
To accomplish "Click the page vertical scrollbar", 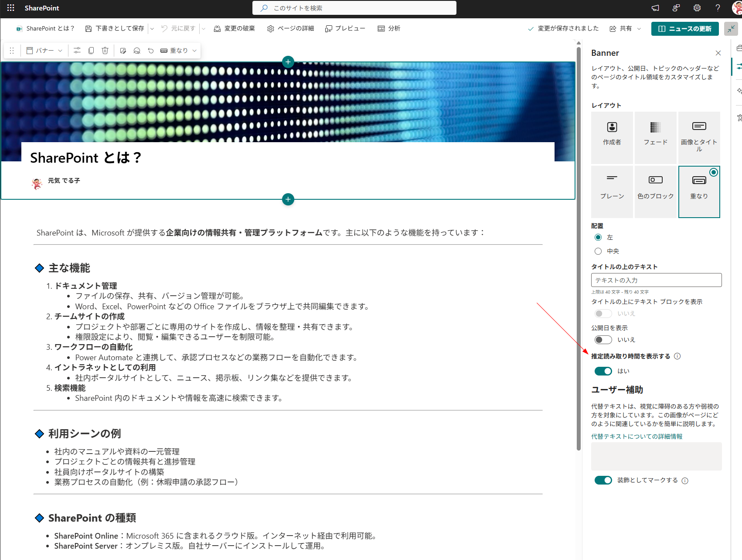I will (x=579, y=249).
